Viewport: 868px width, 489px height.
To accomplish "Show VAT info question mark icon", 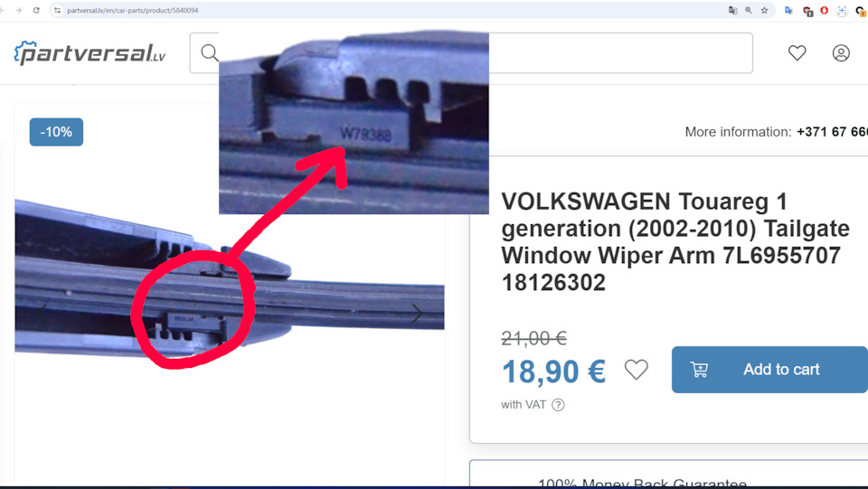I will pos(558,405).
